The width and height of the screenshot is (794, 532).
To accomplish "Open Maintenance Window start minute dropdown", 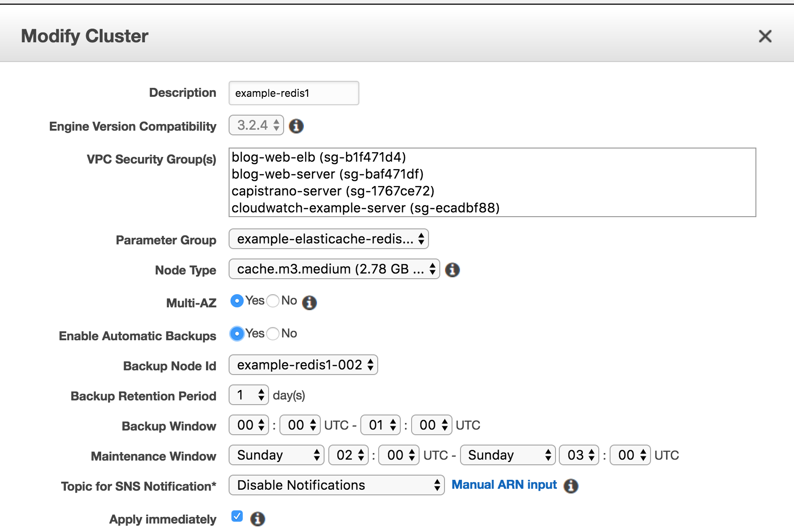I will 399,455.
